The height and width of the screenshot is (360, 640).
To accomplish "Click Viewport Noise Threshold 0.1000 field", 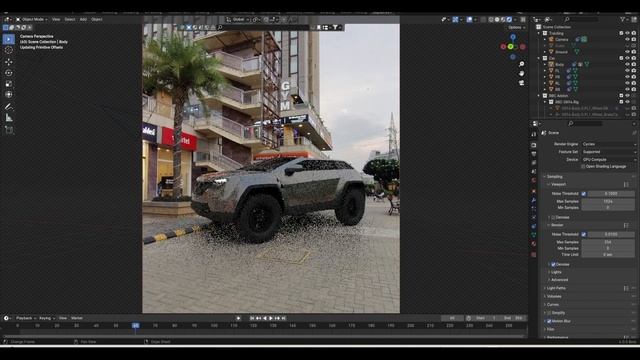I will coord(611,193).
